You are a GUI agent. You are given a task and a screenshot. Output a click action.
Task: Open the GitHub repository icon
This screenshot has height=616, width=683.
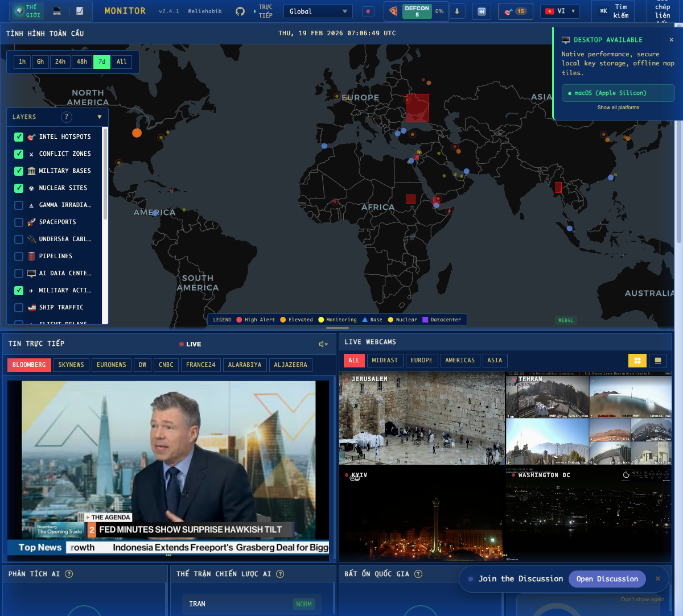(x=240, y=11)
